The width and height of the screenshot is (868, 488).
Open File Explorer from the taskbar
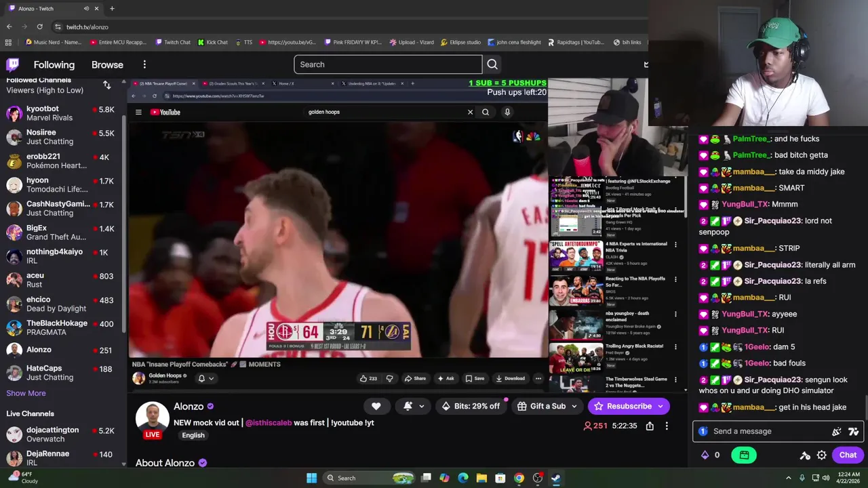pos(481,478)
